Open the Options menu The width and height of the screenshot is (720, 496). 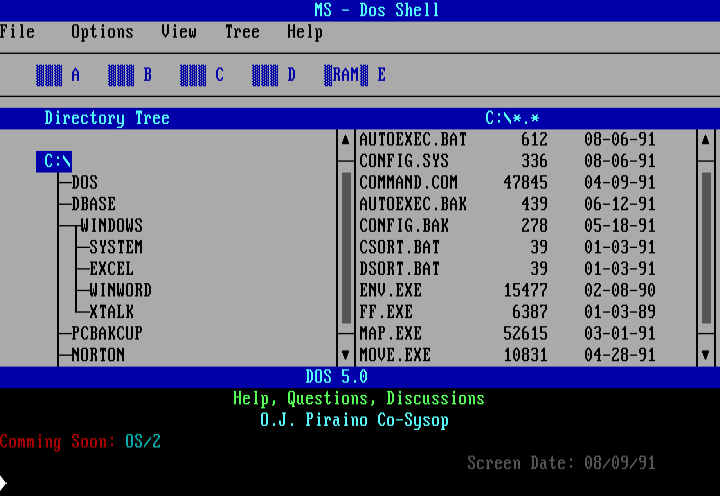(102, 32)
